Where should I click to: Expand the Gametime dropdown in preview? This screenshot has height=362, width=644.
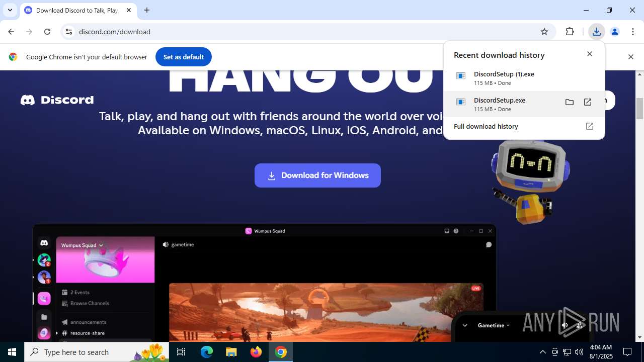pyautogui.click(x=494, y=325)
